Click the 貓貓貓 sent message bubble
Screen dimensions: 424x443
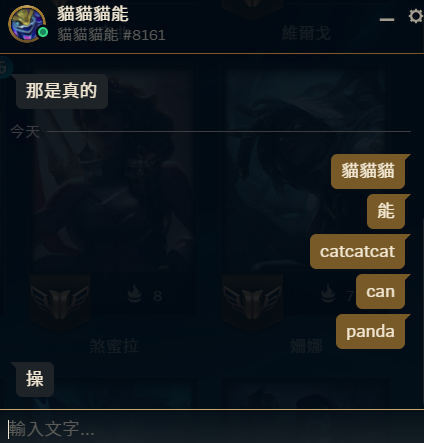pos(368,171)
